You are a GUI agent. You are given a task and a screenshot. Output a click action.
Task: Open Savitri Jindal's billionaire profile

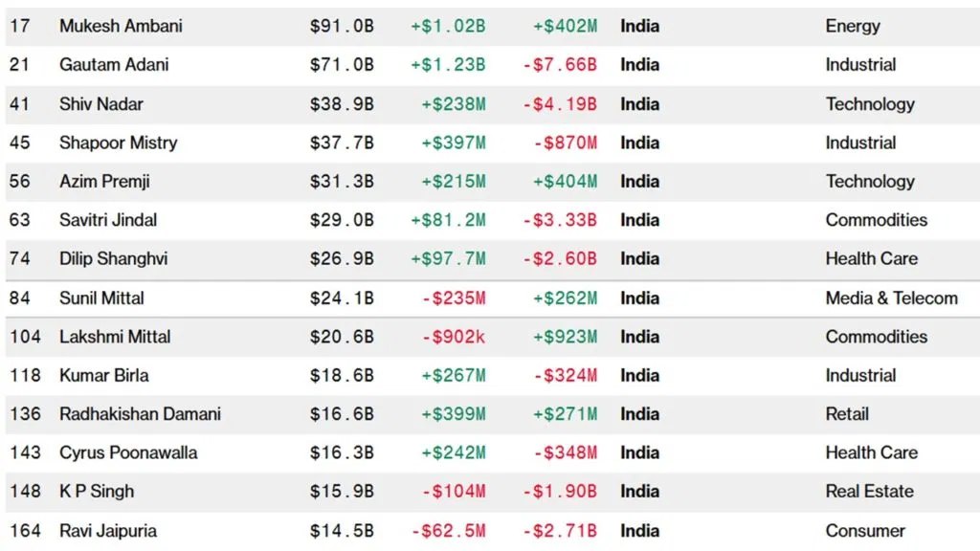[108, 220]
